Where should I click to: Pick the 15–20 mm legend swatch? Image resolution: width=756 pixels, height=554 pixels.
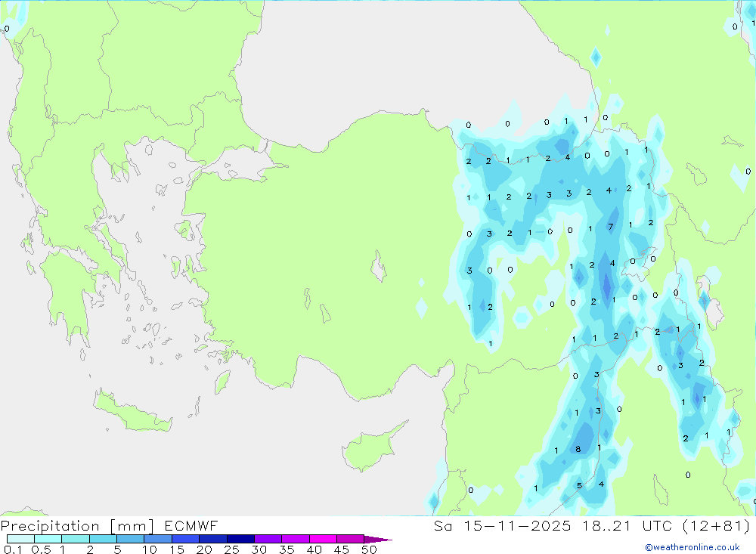click(x=186, y=539)
